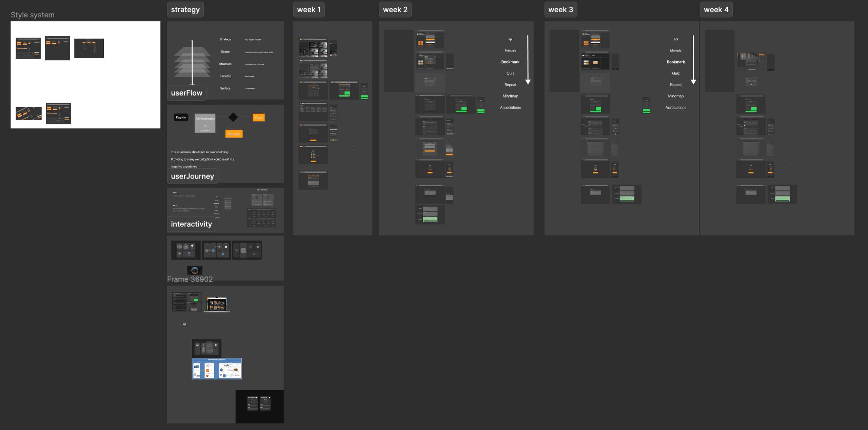Select the small monitor icon below the laptop mockup
Image resolution: width=868 pixels, height=430 pixels.
click(184, 324)
